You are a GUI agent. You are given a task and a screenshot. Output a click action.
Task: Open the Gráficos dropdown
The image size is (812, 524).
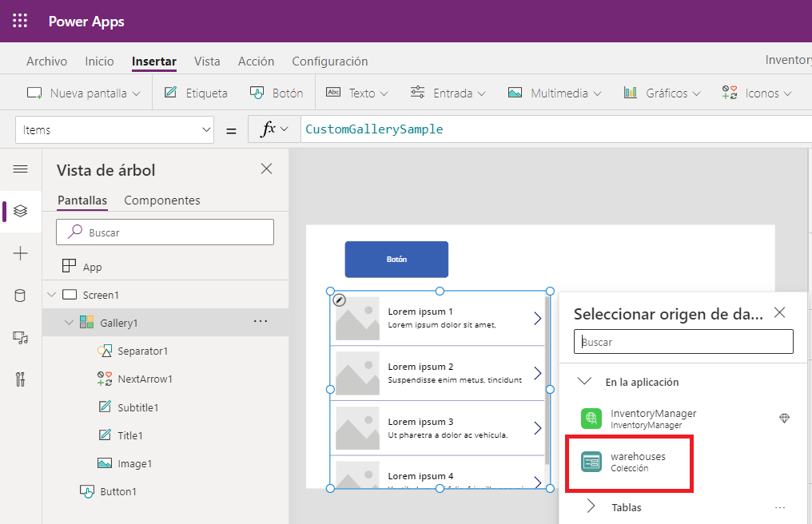click(662, 93)
